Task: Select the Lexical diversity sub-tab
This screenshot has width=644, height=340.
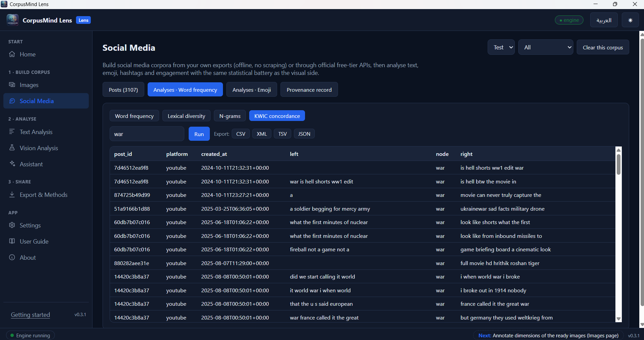Action: tap(186, 116)
